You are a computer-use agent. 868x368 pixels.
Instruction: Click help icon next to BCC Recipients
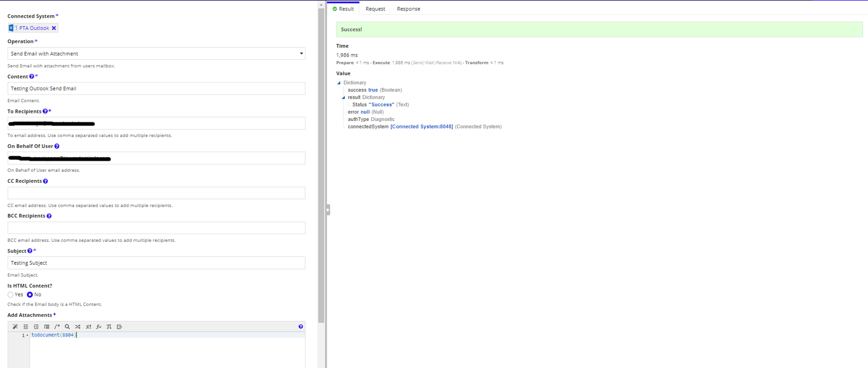point(49,216)
